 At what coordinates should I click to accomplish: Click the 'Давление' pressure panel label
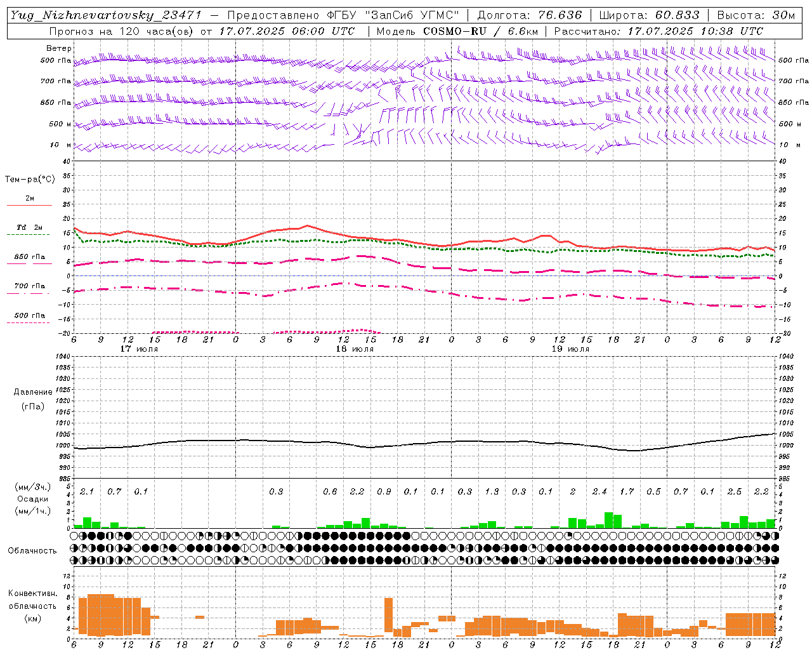click(33, 392)
